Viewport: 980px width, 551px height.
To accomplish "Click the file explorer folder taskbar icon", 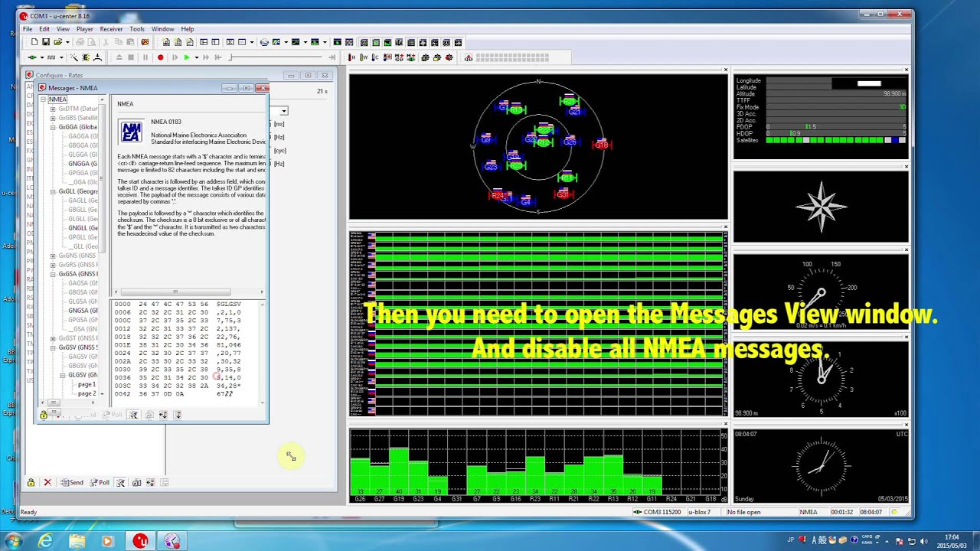I will [77, 541].
